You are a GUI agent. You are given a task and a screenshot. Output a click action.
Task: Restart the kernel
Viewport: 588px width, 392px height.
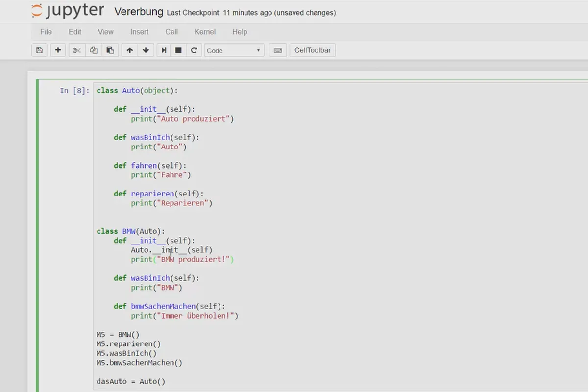click(x=194, y=50)
